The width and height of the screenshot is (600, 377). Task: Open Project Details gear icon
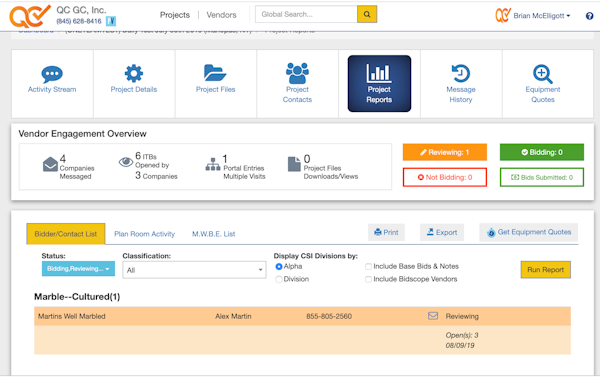point(134,73)
